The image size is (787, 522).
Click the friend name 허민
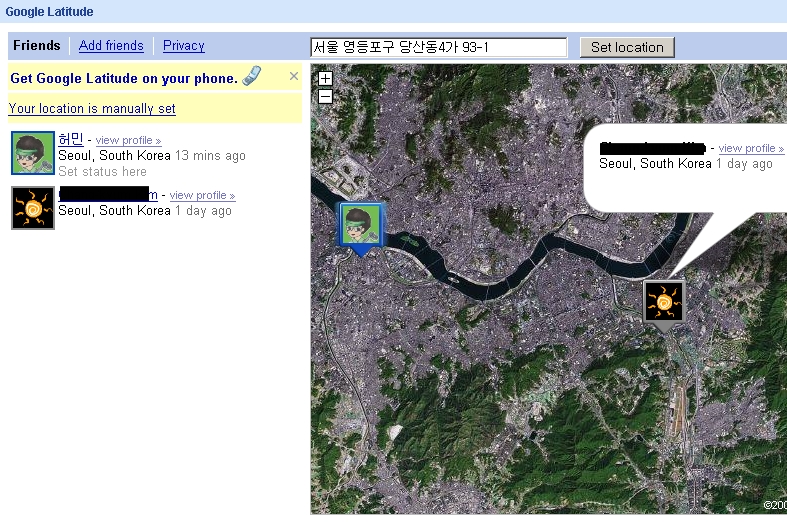coord(71,139)
